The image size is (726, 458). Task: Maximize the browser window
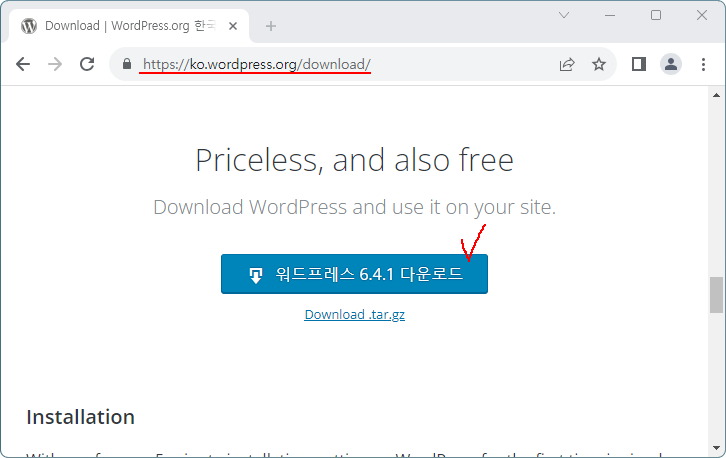(x=656, y=15)
